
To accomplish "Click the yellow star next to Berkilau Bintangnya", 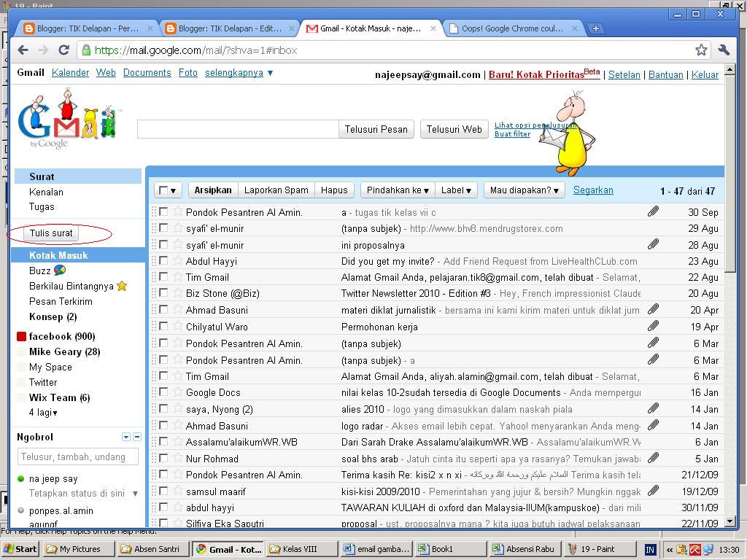I will [122, 286].
